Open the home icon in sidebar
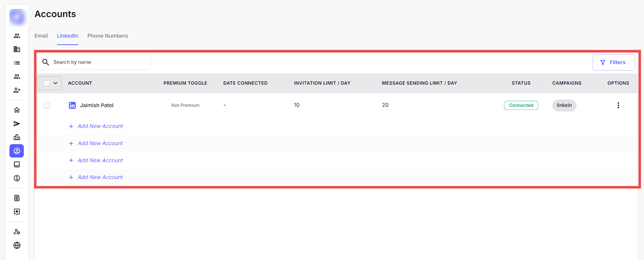The width and height of the screenshot is (644, 260). tap(17, 110)
